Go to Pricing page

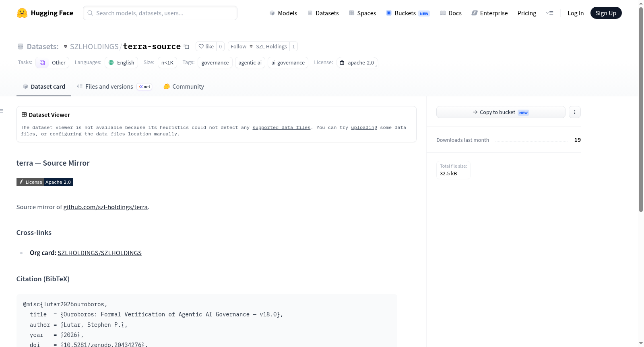527,13
